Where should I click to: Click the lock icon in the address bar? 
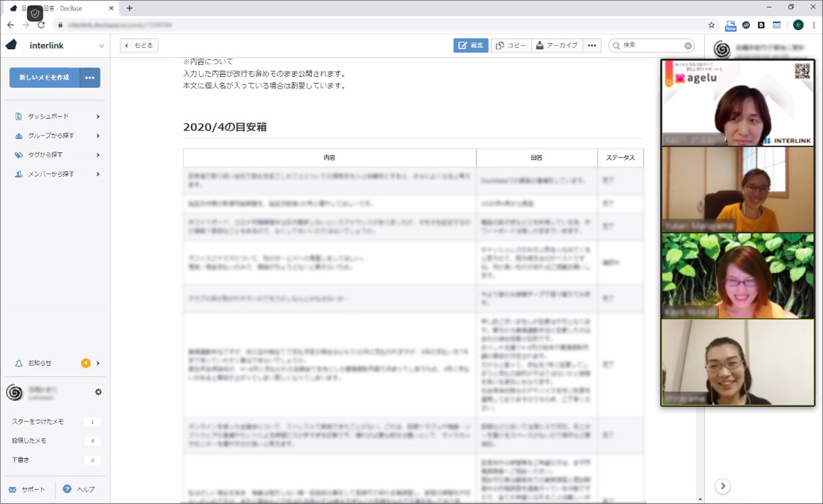coord(60,25)
